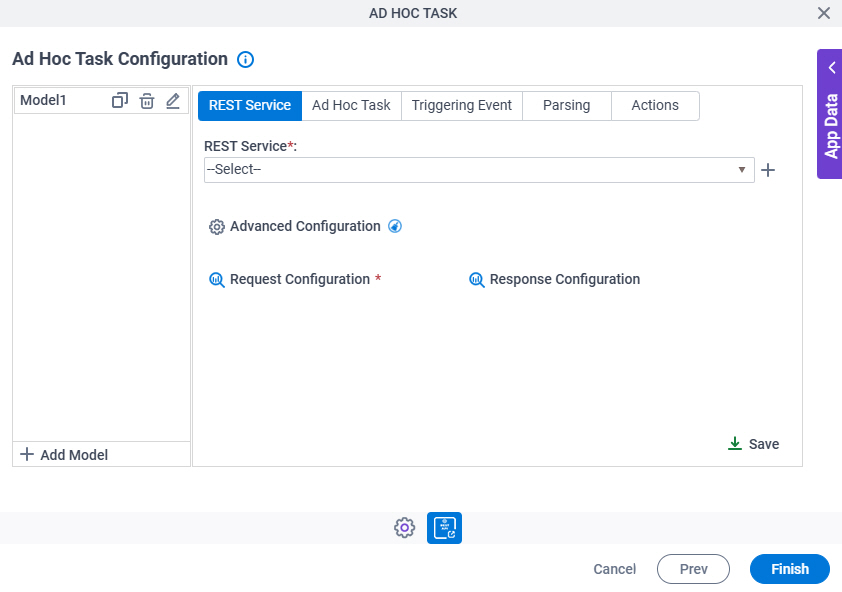Click the green Save download icon
842x592 pixels.
coord(735,444)
